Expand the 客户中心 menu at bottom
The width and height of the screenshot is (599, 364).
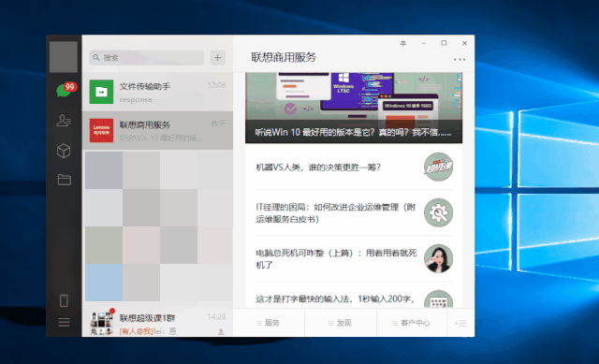[x=412, y=323]
